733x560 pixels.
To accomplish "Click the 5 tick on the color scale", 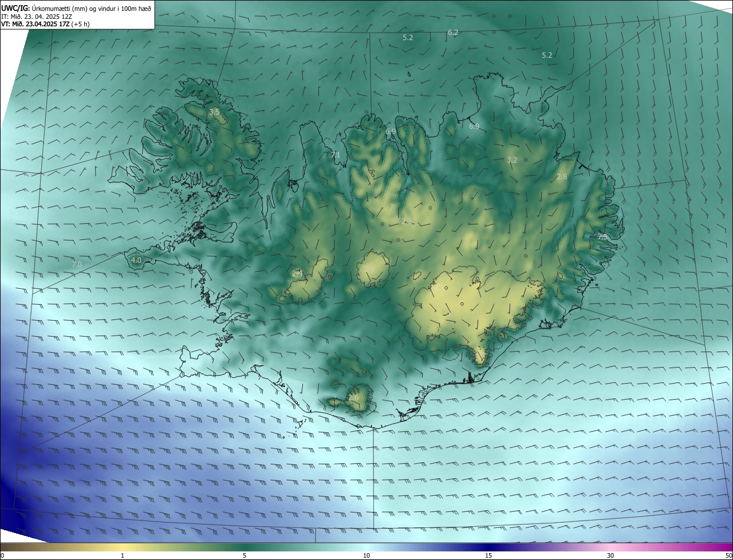I will 245,555.
